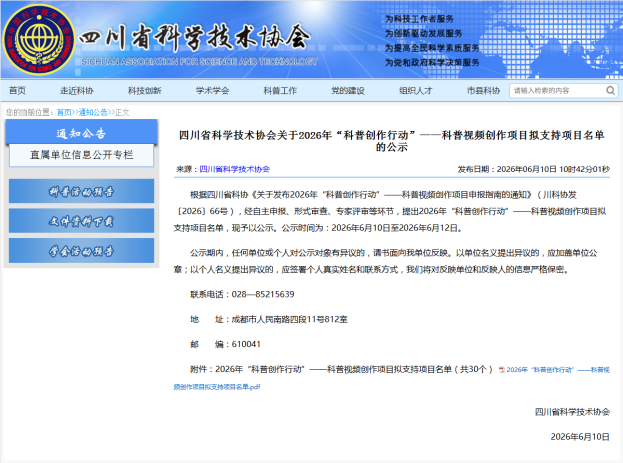Click the search magnifier icon

tap(610, 91)
